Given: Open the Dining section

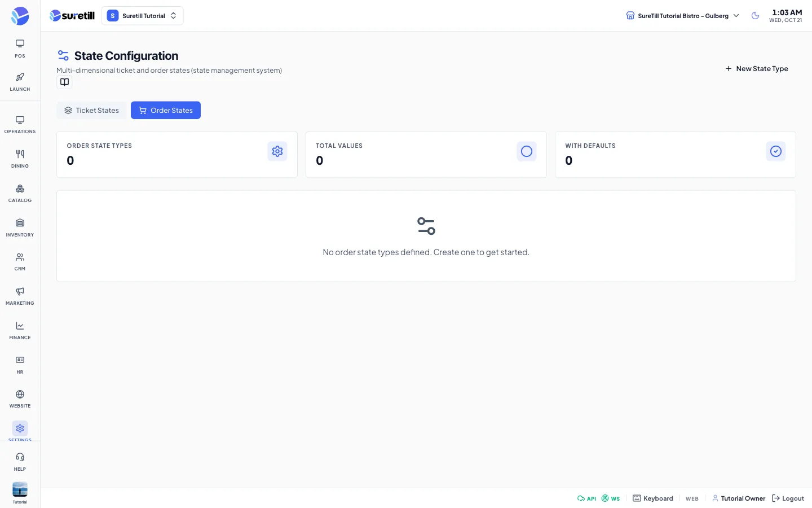Looking at the screenshot, I should point(20,159).
